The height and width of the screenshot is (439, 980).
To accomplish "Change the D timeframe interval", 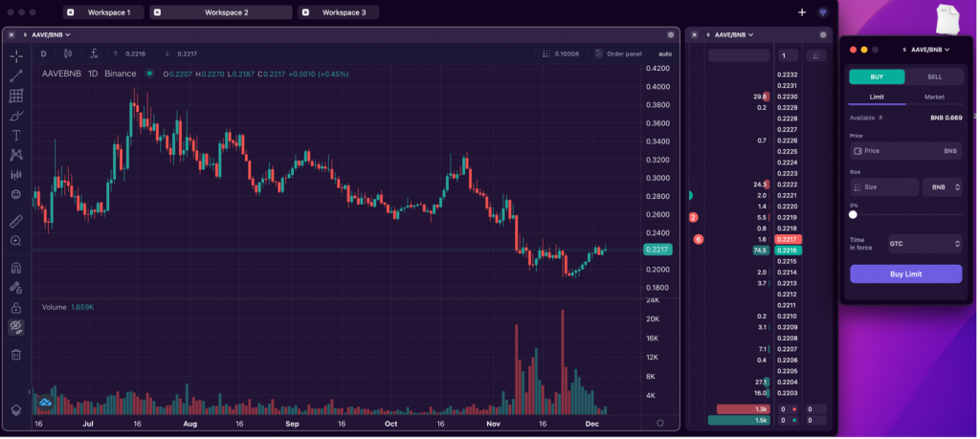I will (44, 54).
